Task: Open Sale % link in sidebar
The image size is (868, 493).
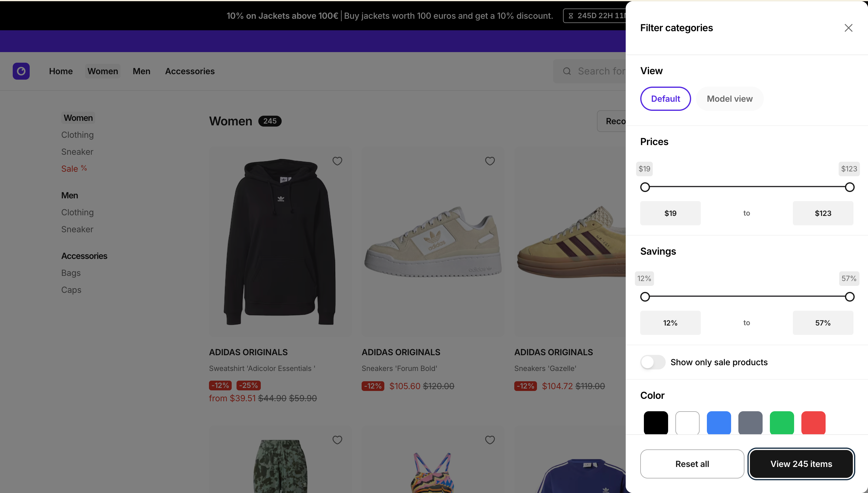Action: click(x=74, y=169)
